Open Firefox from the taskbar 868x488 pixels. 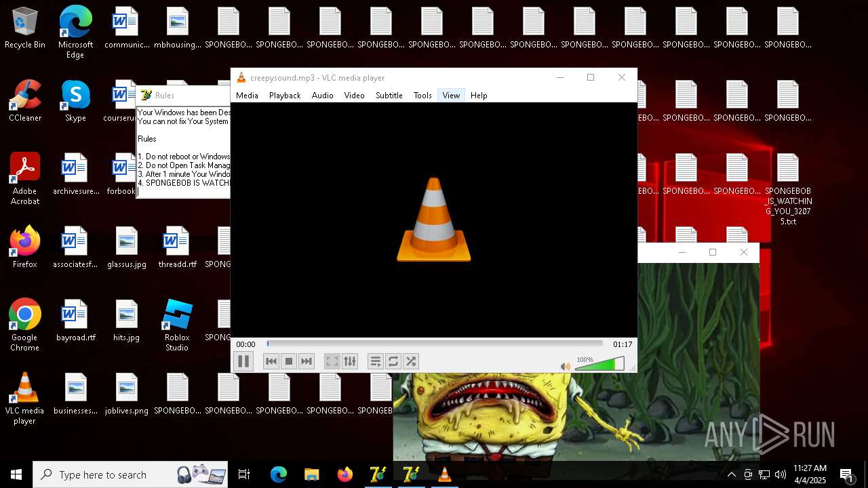pos(344,474)
